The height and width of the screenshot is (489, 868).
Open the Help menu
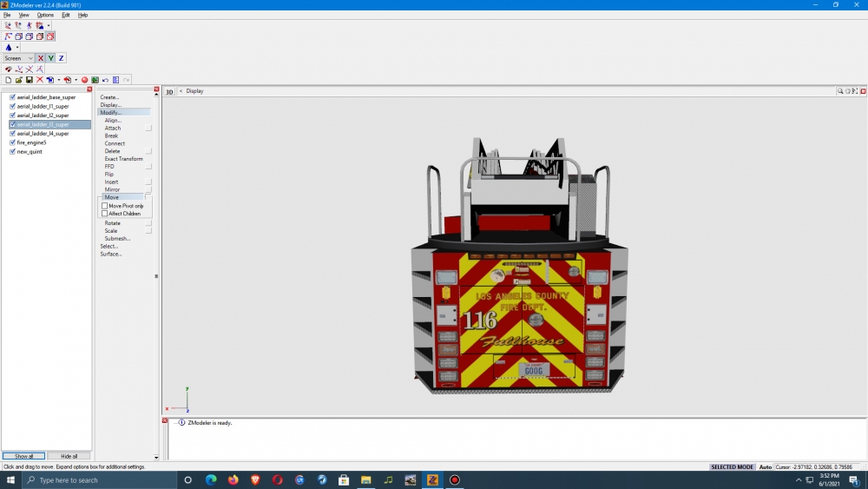(82, 15)
